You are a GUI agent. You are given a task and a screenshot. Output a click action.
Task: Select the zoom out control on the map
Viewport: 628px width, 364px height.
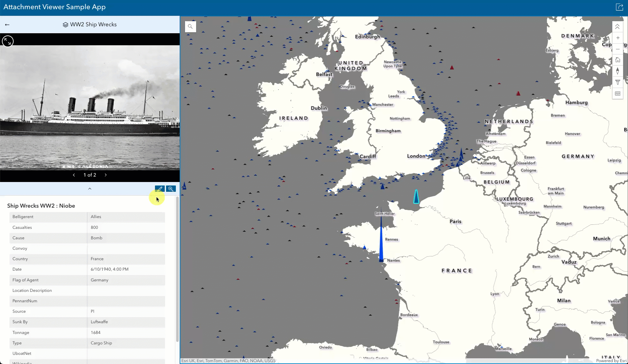click(x=618, y=49)
